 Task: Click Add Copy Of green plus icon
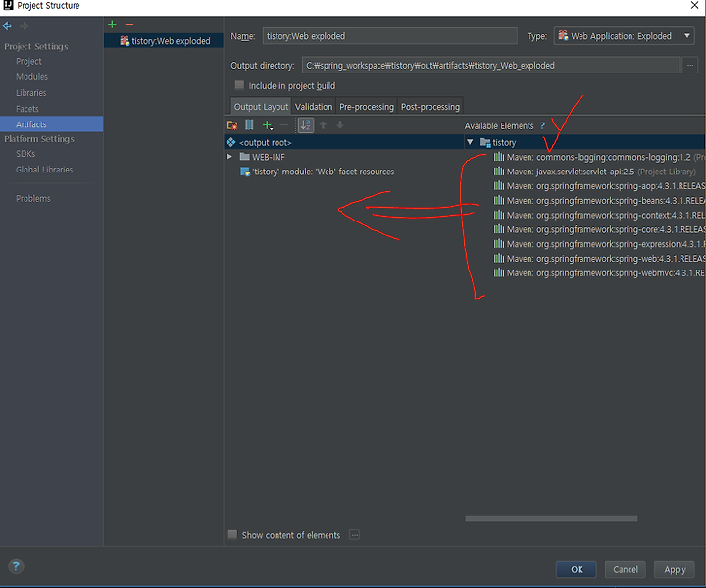[x=268, y=125]
